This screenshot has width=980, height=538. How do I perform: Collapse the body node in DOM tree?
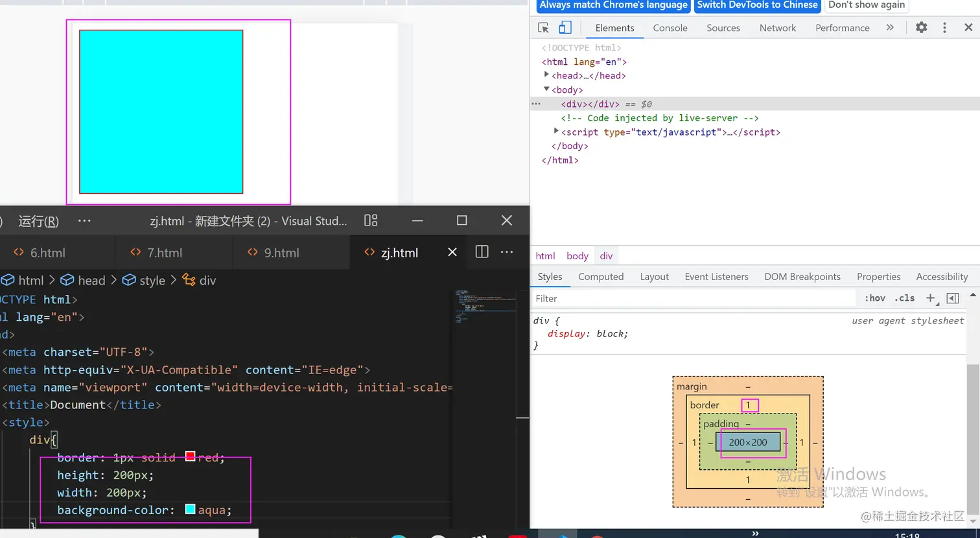(x=546, y=89)
